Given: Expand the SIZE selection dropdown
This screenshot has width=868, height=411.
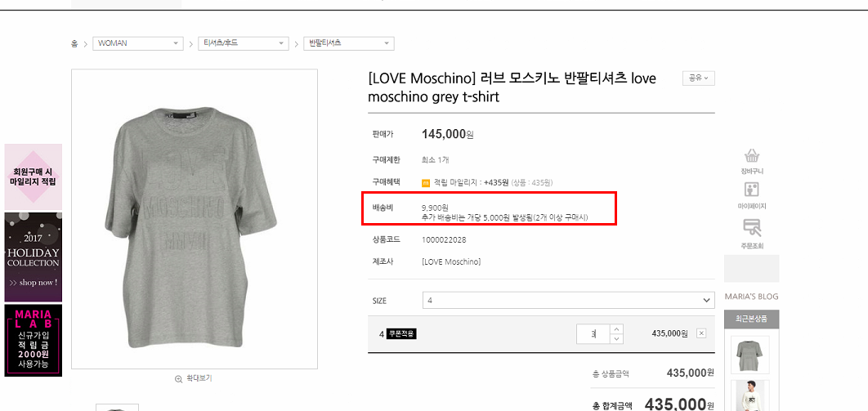Looking at the screenshot, I should coord(568,301).
